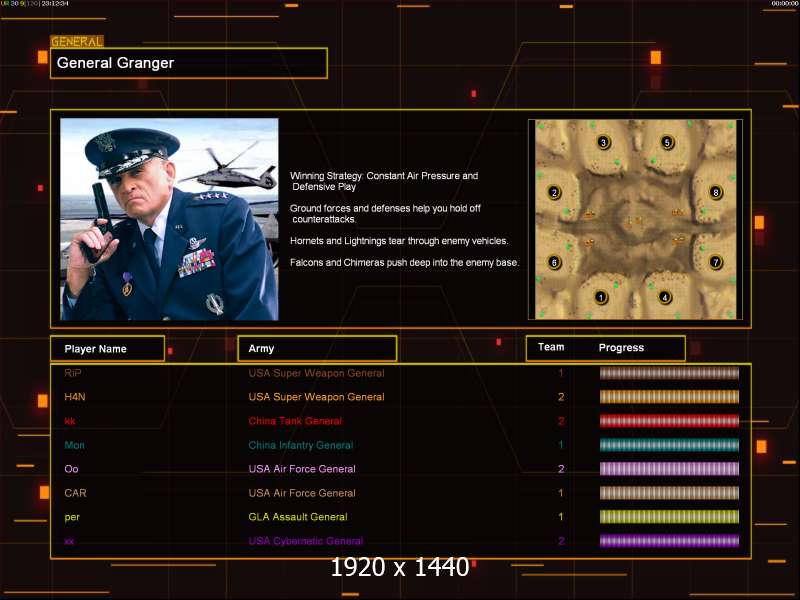Click China Tank General army text
The image size is (800, 600).
[295, 421]
